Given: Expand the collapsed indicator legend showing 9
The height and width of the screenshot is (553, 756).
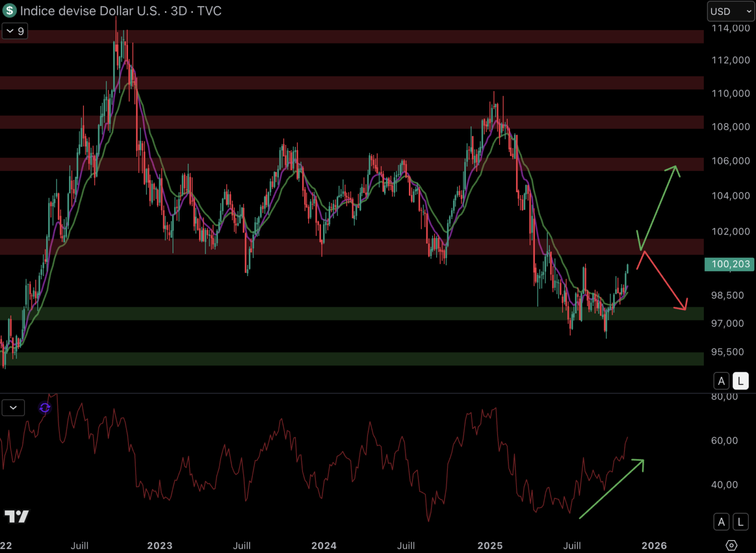Looking at the screenshot, I should (x=15, y=31).
